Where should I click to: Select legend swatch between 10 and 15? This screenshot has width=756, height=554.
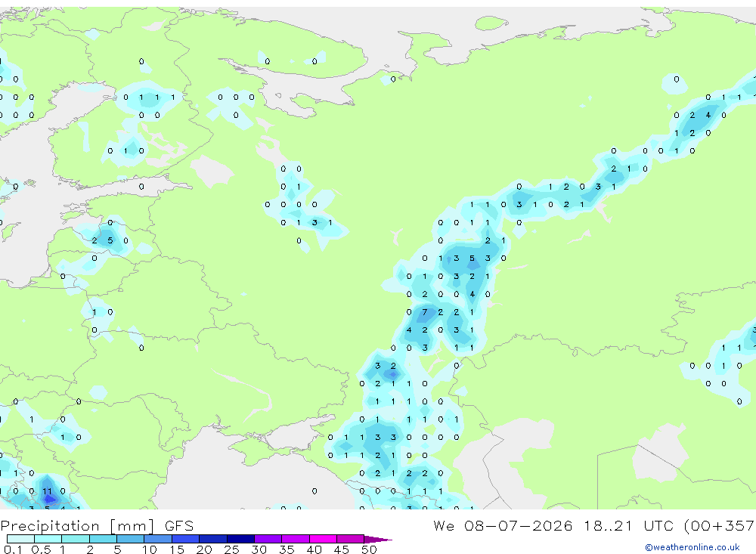pyautogui.click(x=158, y=539)
